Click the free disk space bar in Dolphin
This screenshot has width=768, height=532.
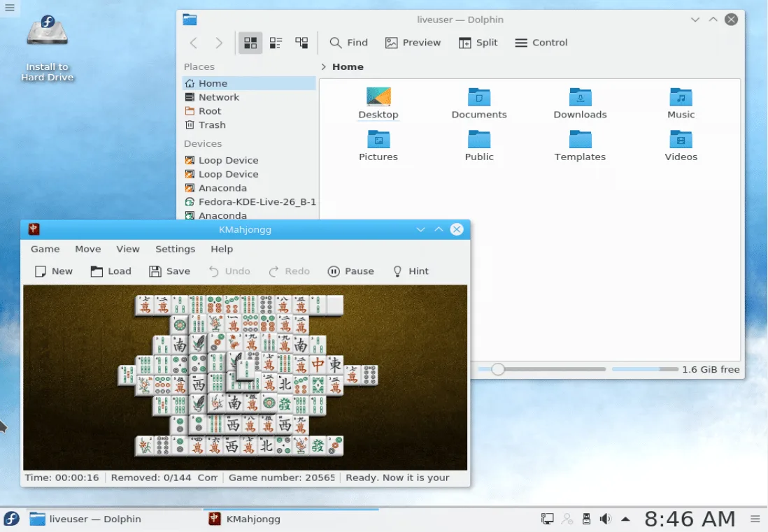click(645, 370)
